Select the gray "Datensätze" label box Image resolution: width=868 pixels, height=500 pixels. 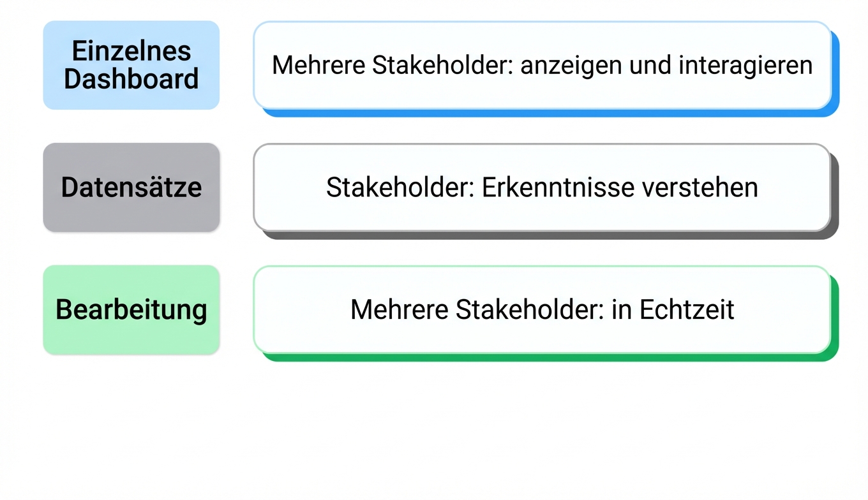[131, 187]
